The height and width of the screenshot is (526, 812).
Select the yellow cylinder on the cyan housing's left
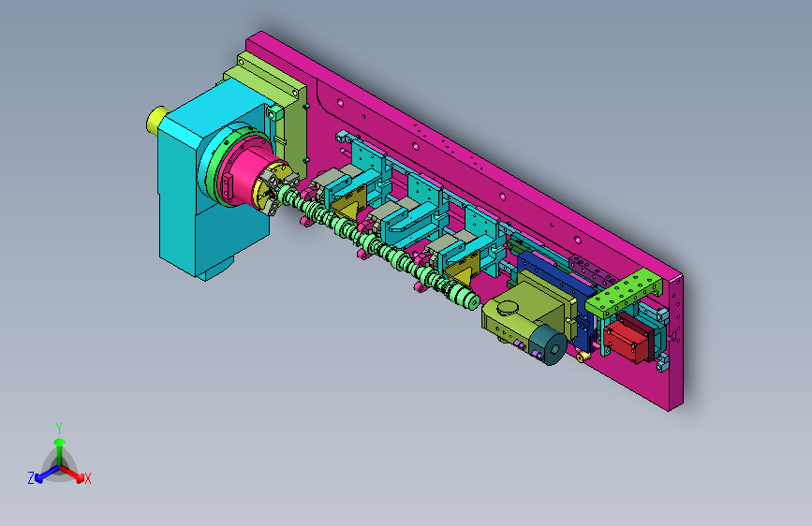click(155, 120)
